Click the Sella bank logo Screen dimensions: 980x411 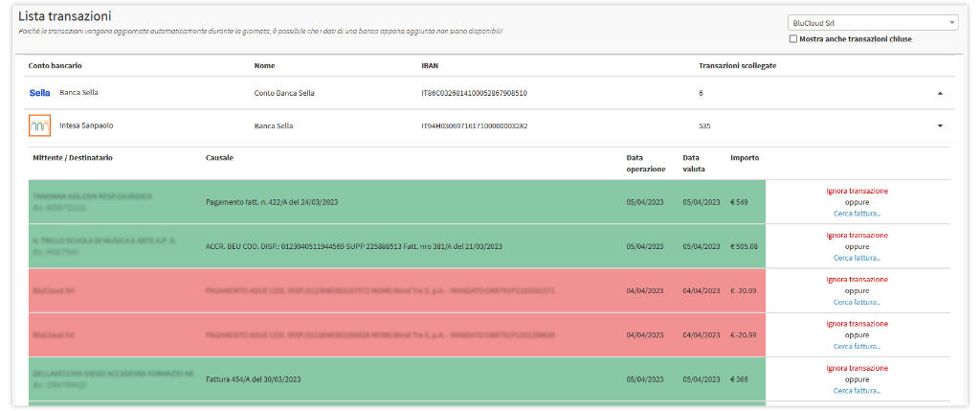tap(39, 93)
